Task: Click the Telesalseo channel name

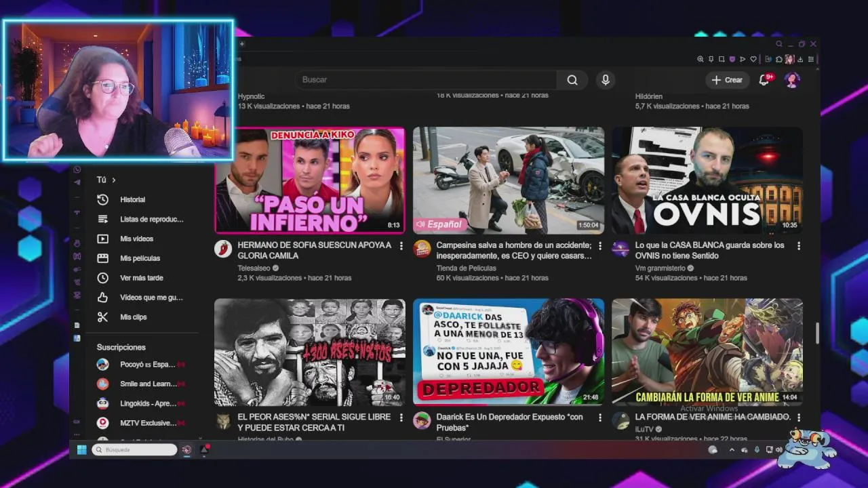Action: point(254,268)
